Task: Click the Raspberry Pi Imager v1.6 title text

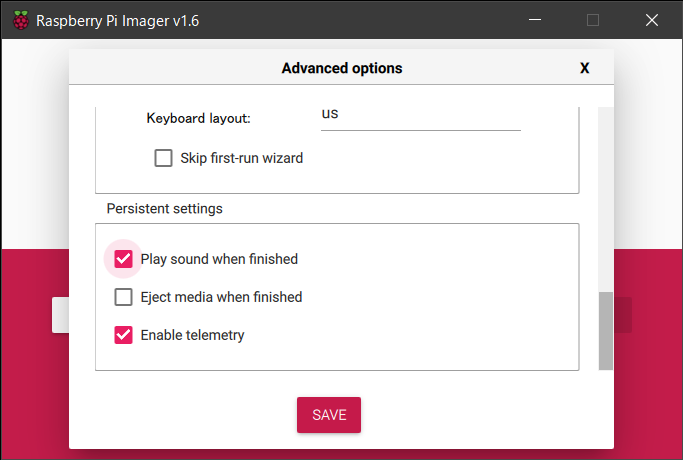Action: click(118, 21)
